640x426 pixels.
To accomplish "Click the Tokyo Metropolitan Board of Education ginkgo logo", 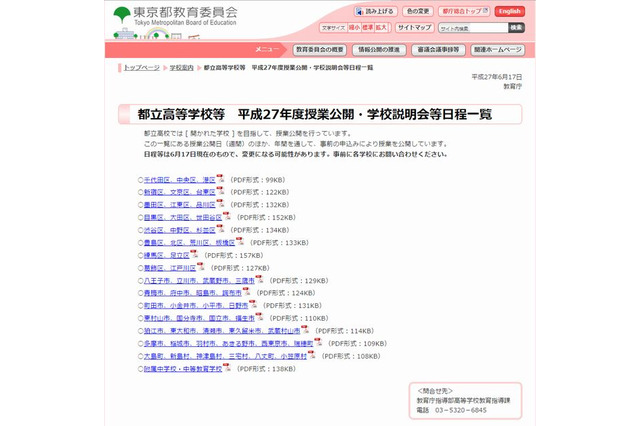I will click(x=122, y=14).
